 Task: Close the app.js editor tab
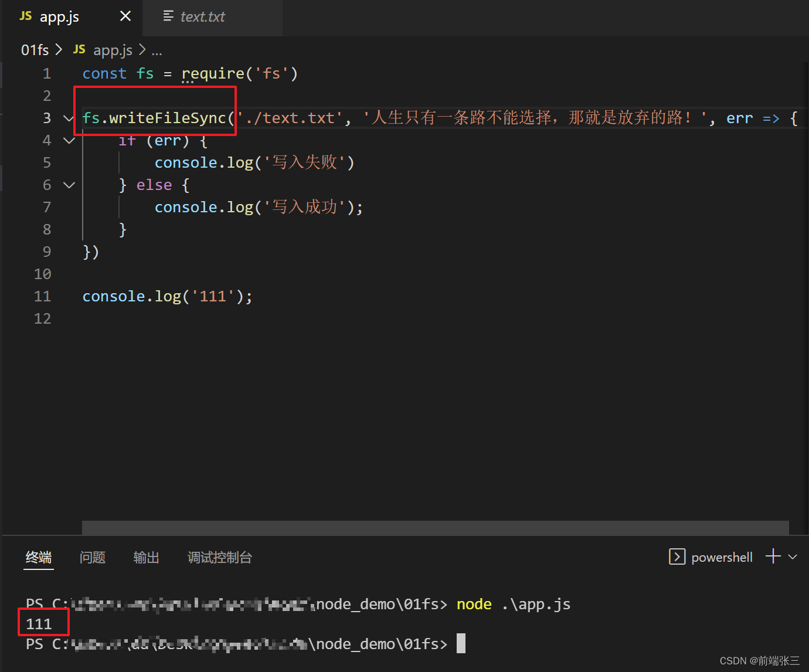[125, 16]
